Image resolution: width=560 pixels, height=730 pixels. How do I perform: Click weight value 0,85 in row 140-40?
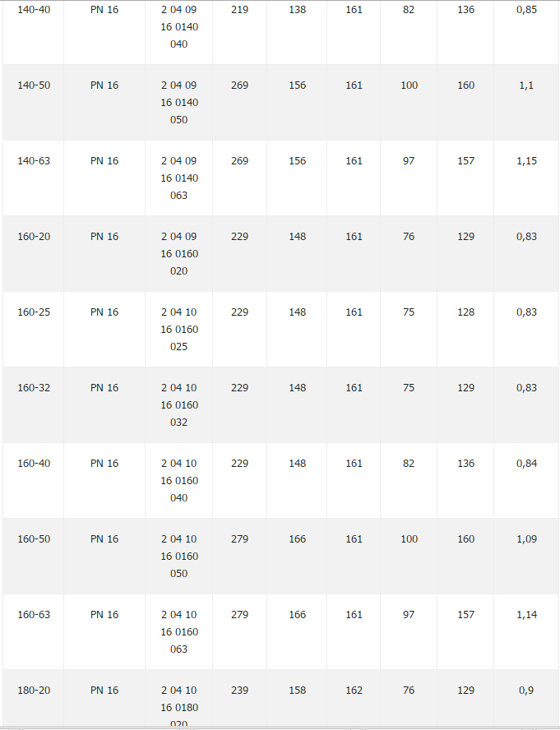coord(526,10)
